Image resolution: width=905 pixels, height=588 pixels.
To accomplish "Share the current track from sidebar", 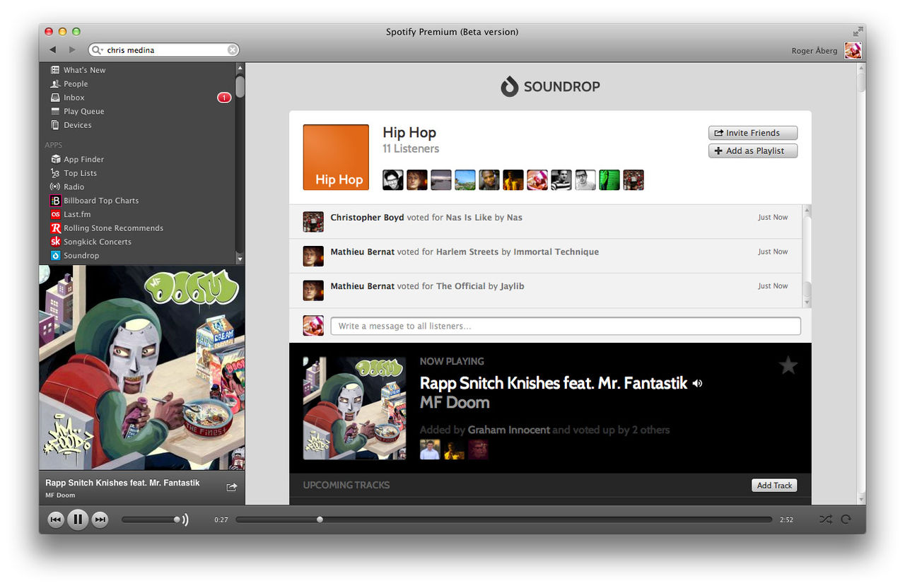I will tap(231, 487).
